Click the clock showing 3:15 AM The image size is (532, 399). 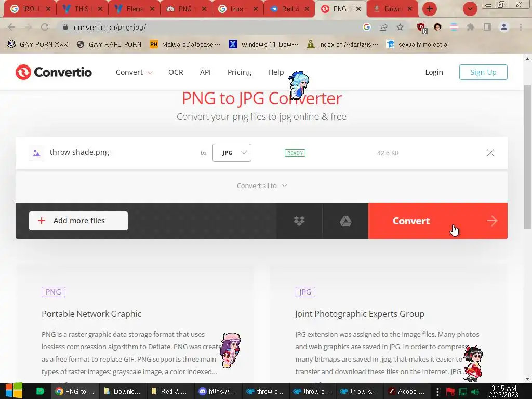click(x=503, y=392)
